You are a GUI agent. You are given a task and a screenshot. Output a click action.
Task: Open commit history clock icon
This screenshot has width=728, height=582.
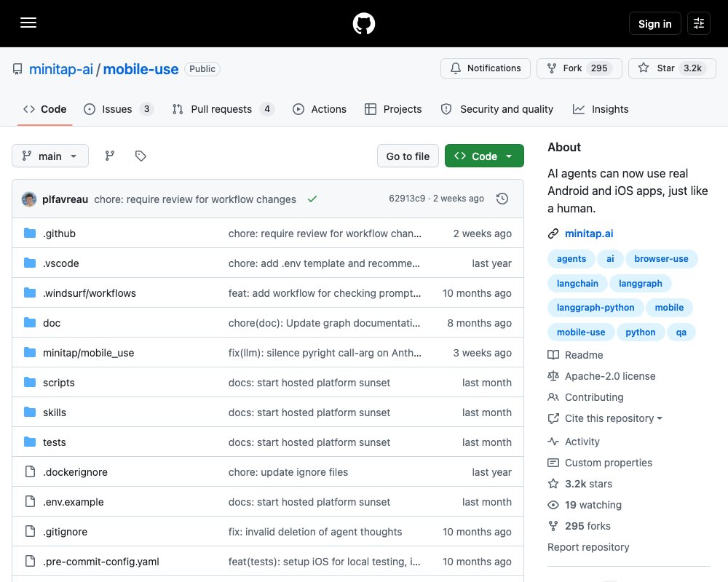tap(502, 199)
